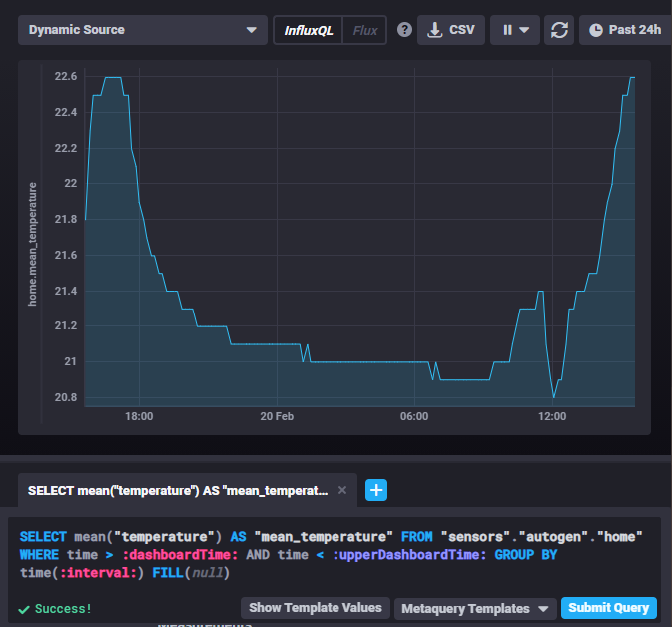The image size is (672, 627).
Task: Click the 12:00 x-axis label
Action: point(552,416)
